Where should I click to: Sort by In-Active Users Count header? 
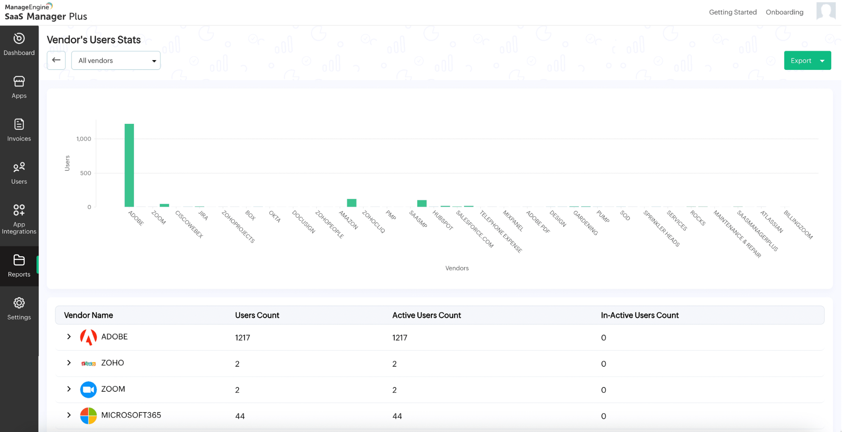coord(640,315)
